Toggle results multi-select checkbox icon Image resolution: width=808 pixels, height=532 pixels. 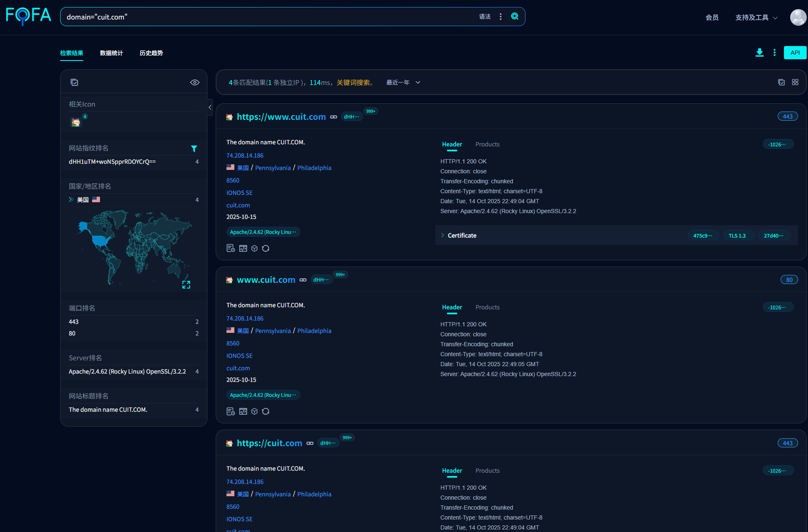pos(781,83)
